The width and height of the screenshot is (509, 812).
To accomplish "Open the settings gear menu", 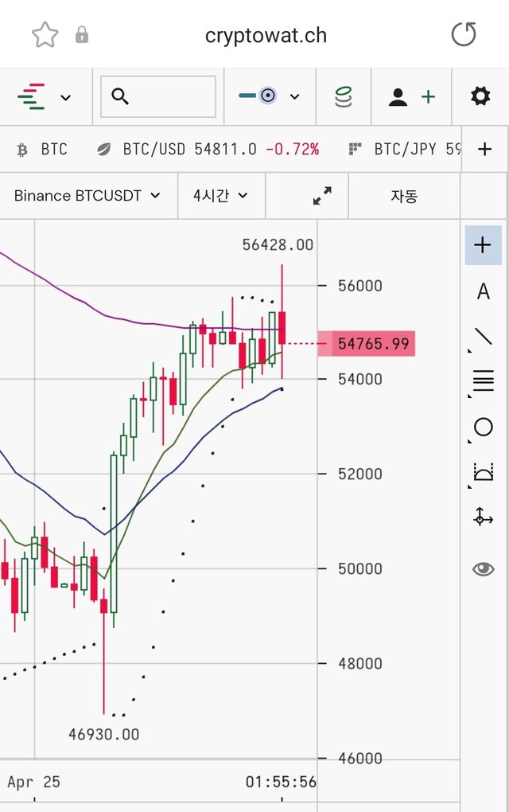I will pyautogui.click(x=480, y=96).
